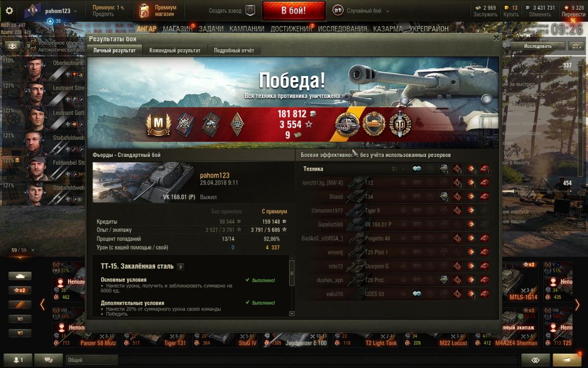The width and height of the screenshot is (588, 368).
Task: Click the Mastery badge M medal
Action: (x=158, y=124)
